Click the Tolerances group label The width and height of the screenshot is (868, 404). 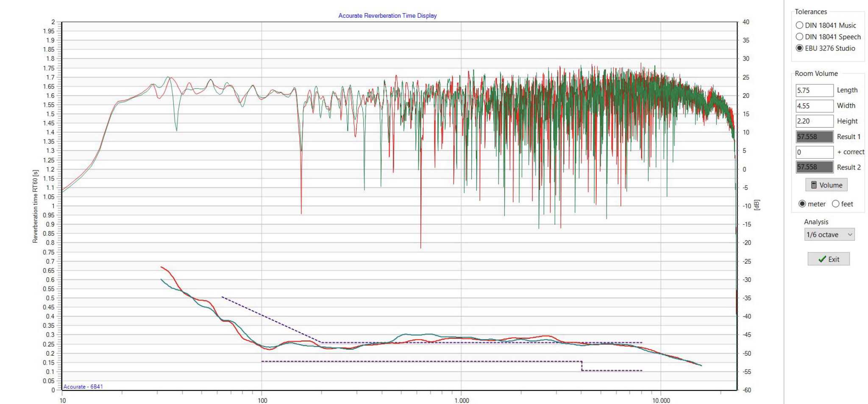[x=810, y=12]
